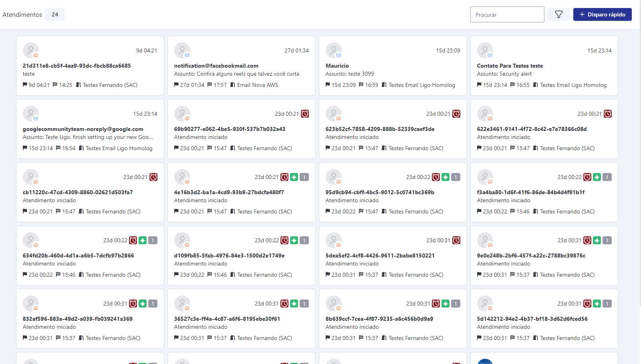The image size is (641, 364).
Task: Click avatar on Mauricio card
Action: tap(334, 50)
